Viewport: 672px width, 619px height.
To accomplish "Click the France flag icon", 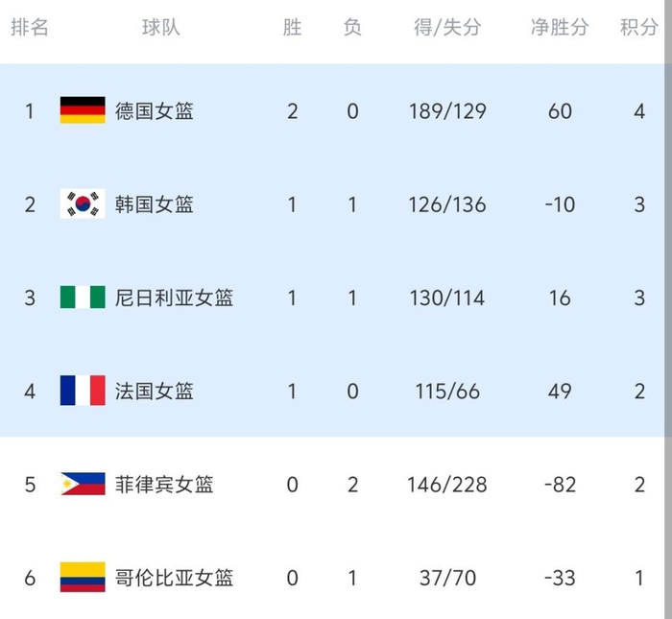I will 83,391.
